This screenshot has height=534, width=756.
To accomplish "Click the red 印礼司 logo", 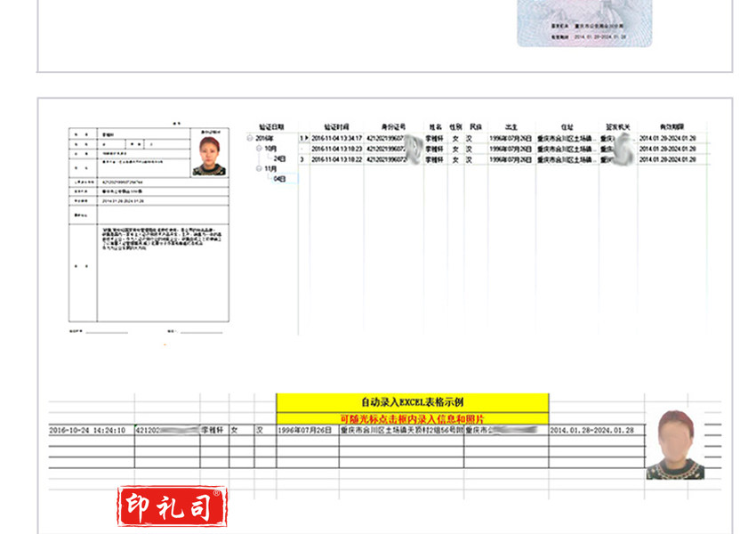I will point(173,506).
